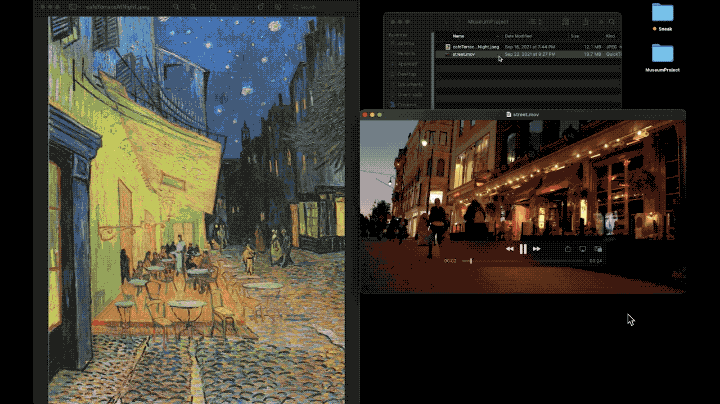Open the share icon in QuickTime controls
The width and height of the screenshot is (720, 404).
[x=567, y=248]
